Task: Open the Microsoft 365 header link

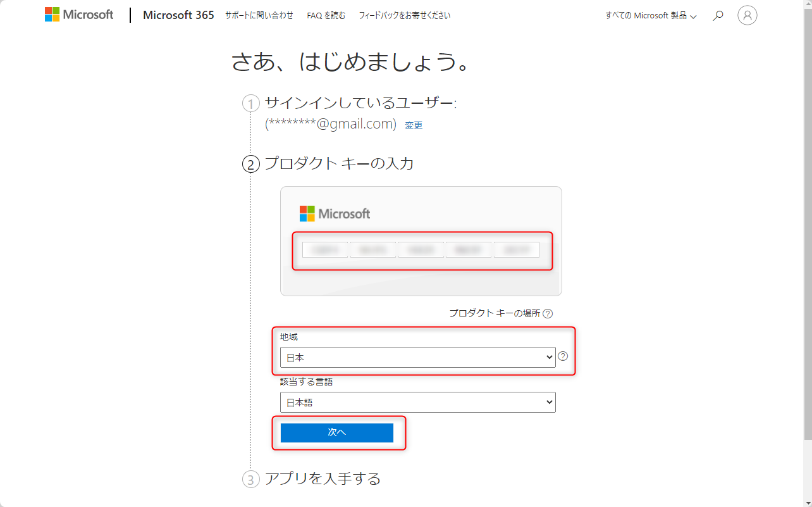Action: pos(178,15)
